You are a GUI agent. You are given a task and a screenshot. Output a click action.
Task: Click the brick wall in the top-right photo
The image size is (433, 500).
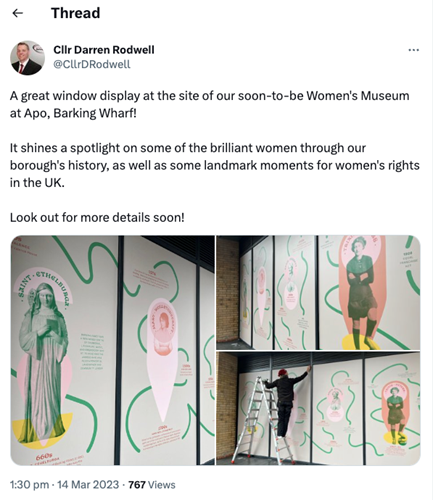[x=228, y=288]
